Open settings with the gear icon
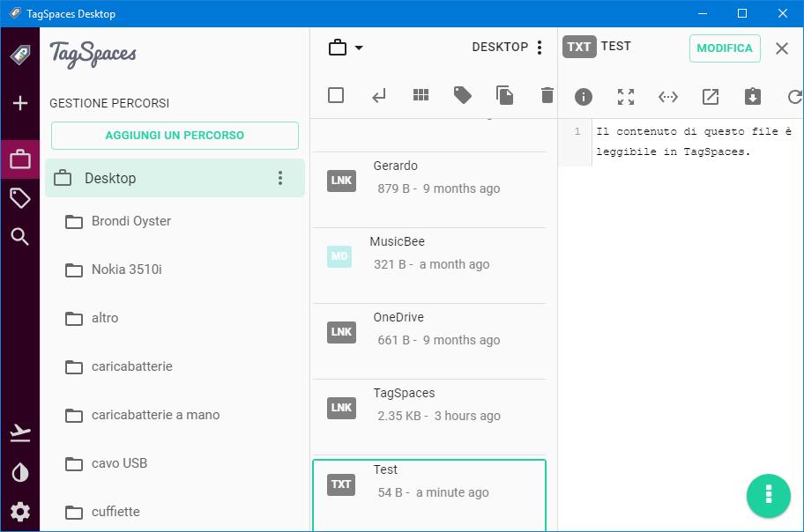Screen dimensions: 804x532 (20, 512)
